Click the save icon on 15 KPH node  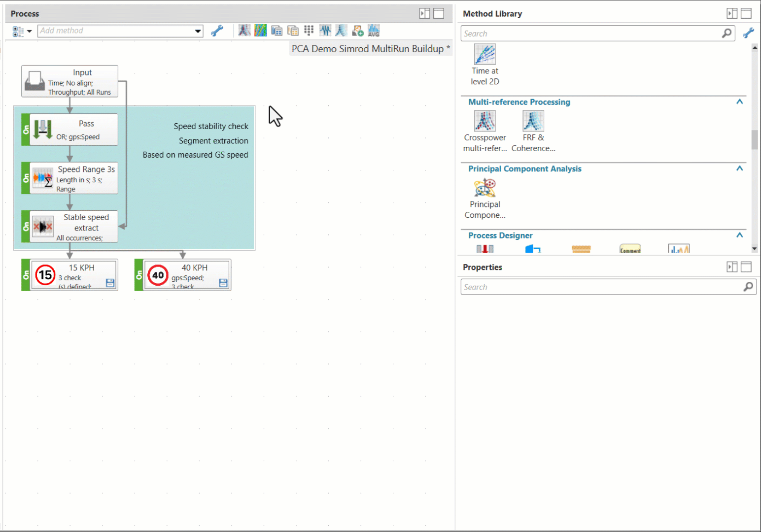point(110,283)
